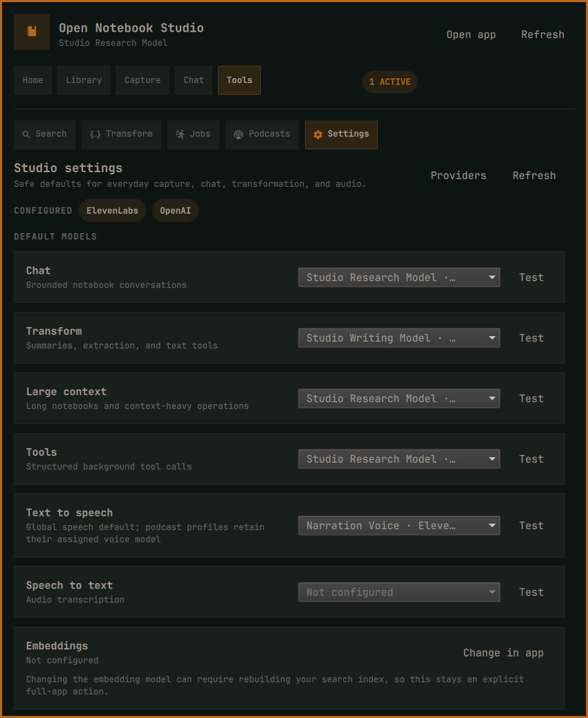
Task: Click Change in app for Embeddings
Action: click(x=504, y=653)
